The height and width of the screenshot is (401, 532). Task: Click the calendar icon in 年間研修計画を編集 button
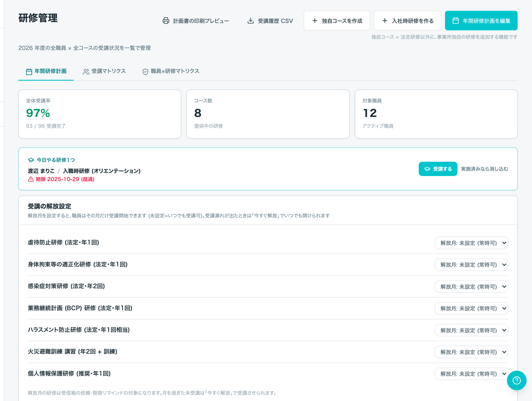[456, 21]
